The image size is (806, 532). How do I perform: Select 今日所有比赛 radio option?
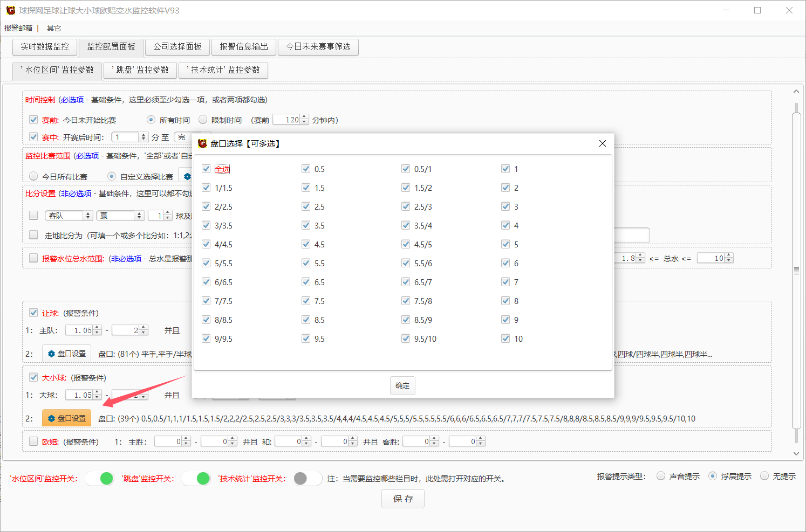tap(33, 176)
